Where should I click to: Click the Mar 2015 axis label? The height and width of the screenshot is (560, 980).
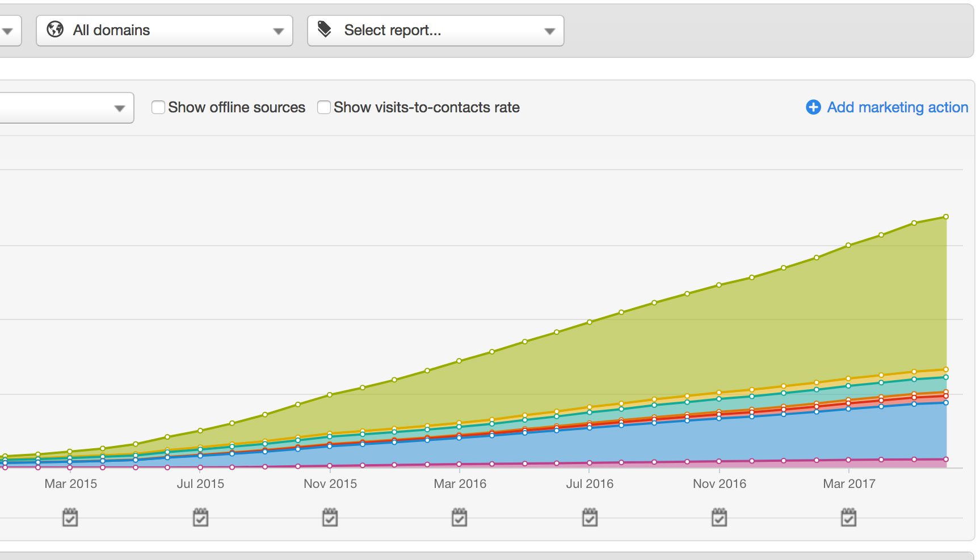(71, 484)
